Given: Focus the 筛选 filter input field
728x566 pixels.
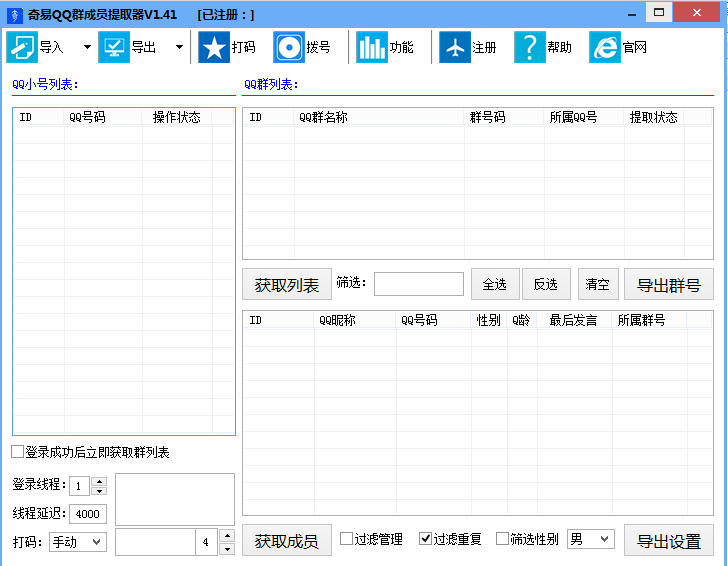Looking at the screenshot, I should pyautogui.click(x=419, y=284).
